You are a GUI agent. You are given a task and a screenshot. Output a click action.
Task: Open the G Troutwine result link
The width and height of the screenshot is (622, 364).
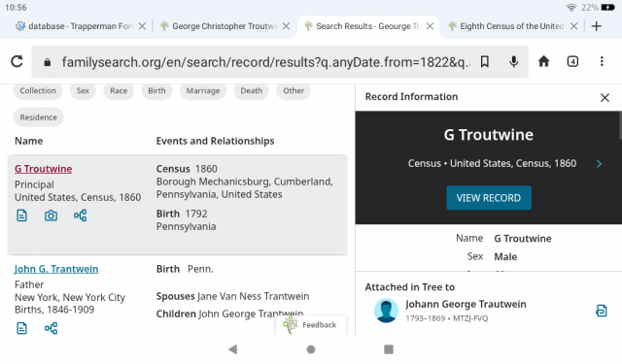click(x=43, y=169)
